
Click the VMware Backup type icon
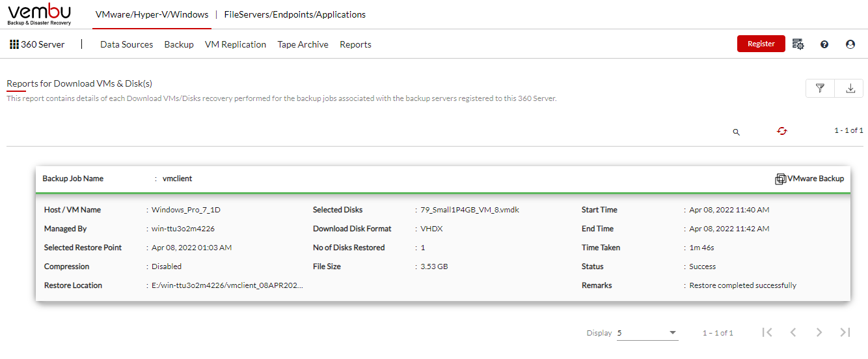(781, 179)
